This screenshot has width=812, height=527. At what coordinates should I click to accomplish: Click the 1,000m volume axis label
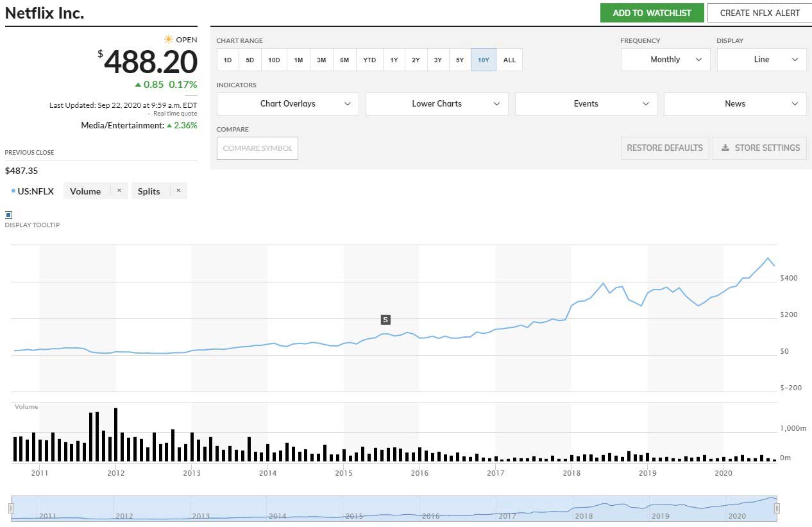point(793,428)
